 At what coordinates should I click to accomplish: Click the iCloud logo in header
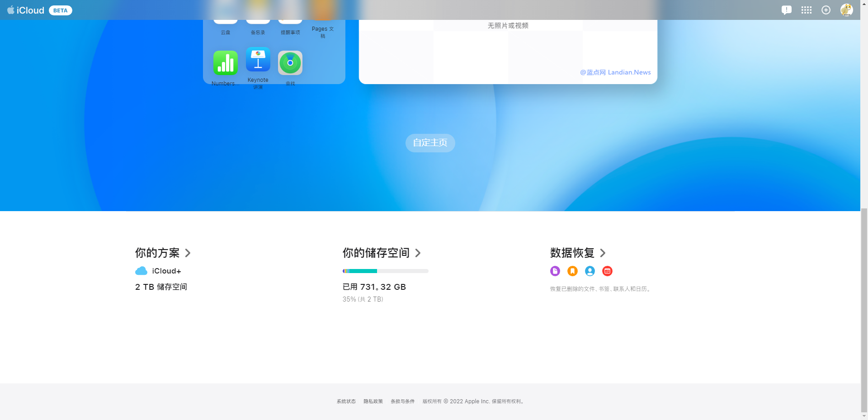click(x=26, y=10)
